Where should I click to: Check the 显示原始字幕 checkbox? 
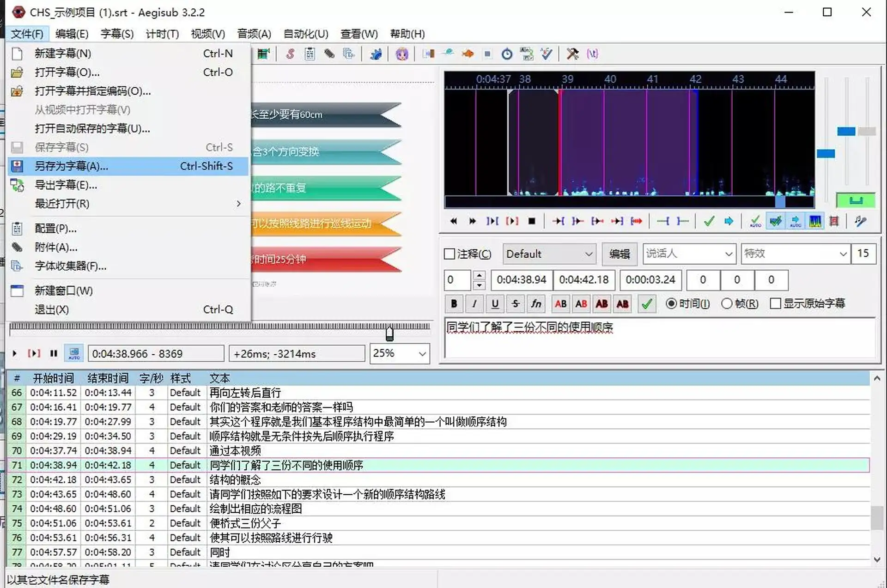(776, 303)
